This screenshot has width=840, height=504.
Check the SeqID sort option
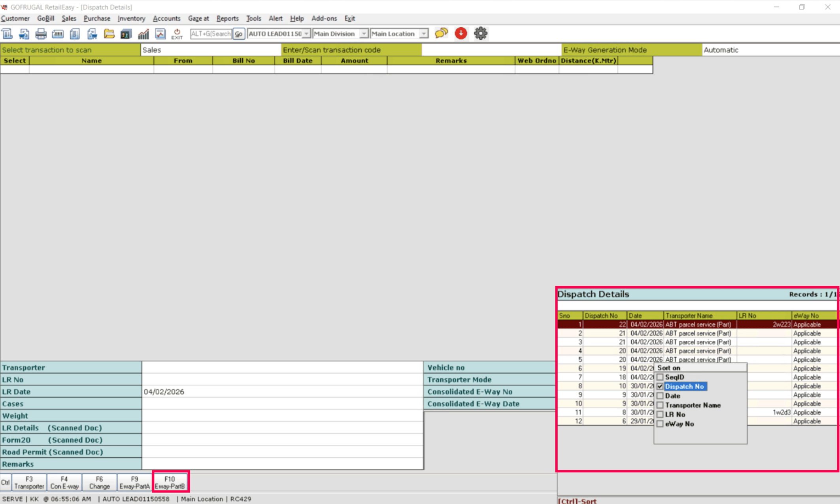[660, 377]
